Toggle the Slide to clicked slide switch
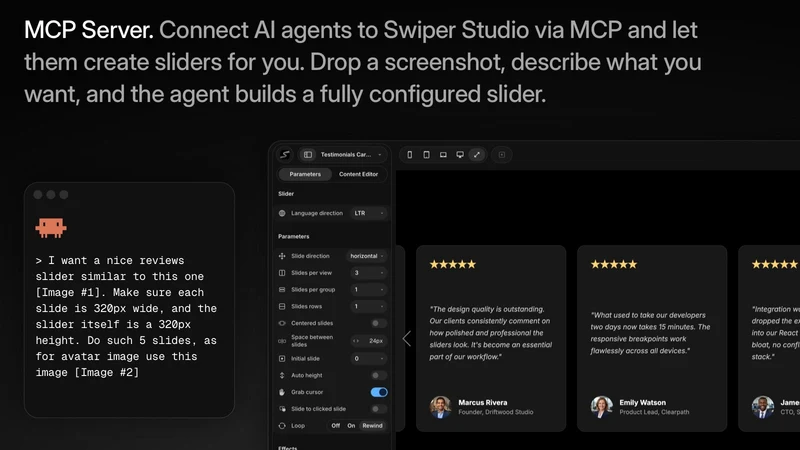 click(378, 409)
